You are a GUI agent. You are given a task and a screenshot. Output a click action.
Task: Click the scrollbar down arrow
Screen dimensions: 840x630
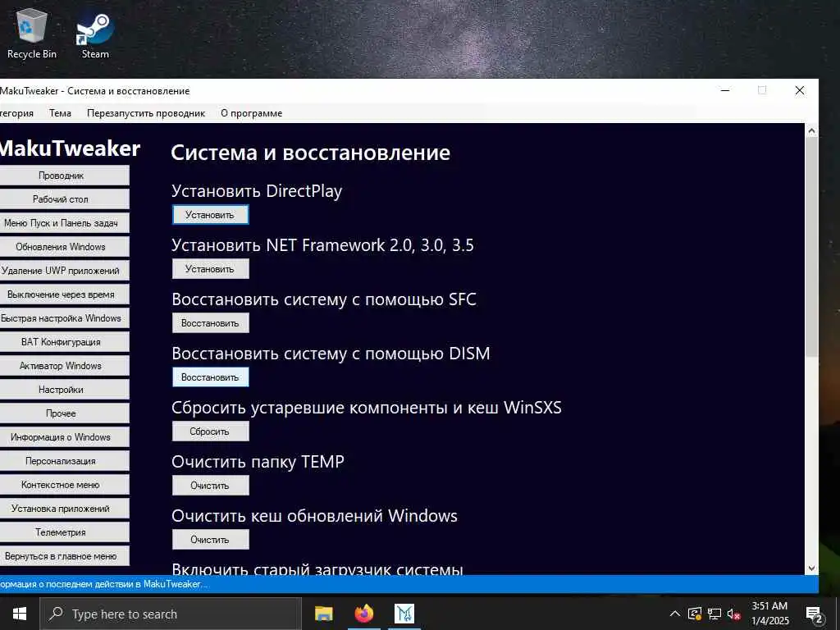click(811, 568)
